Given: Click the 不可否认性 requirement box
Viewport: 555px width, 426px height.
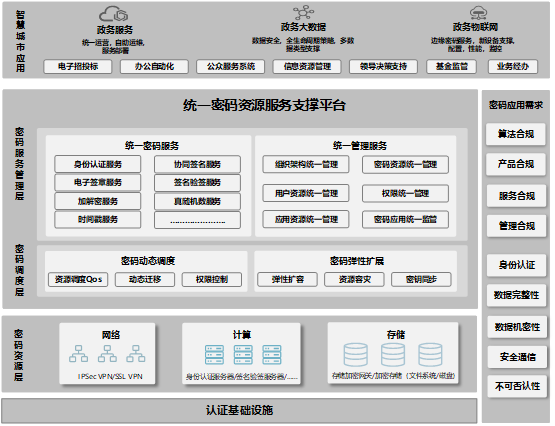Looking at the screenshot, I should click(517, 386).
